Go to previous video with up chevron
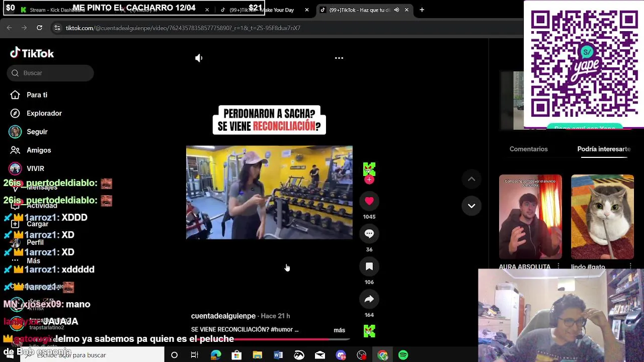Image resolution: width=644 pixels, height=362 pixels. tap(471, 179)
